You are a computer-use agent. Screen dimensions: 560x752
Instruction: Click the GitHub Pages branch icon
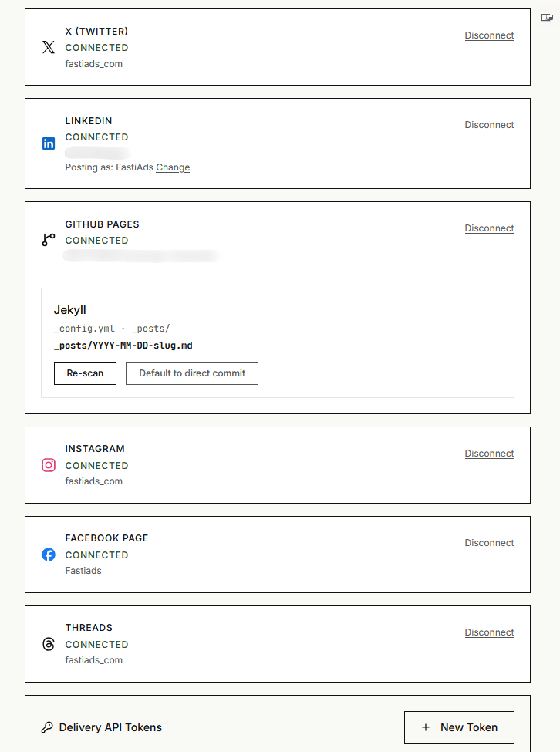[49, 240]
